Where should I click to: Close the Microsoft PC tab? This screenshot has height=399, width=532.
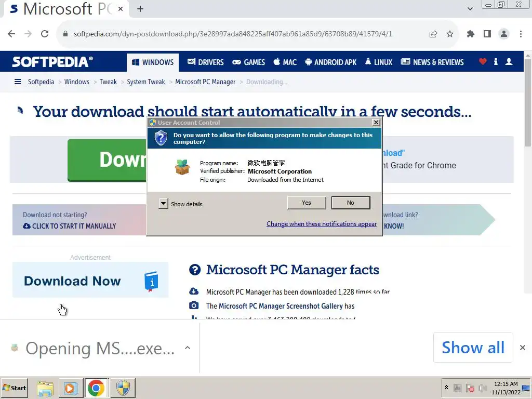(x=121, y=9)
